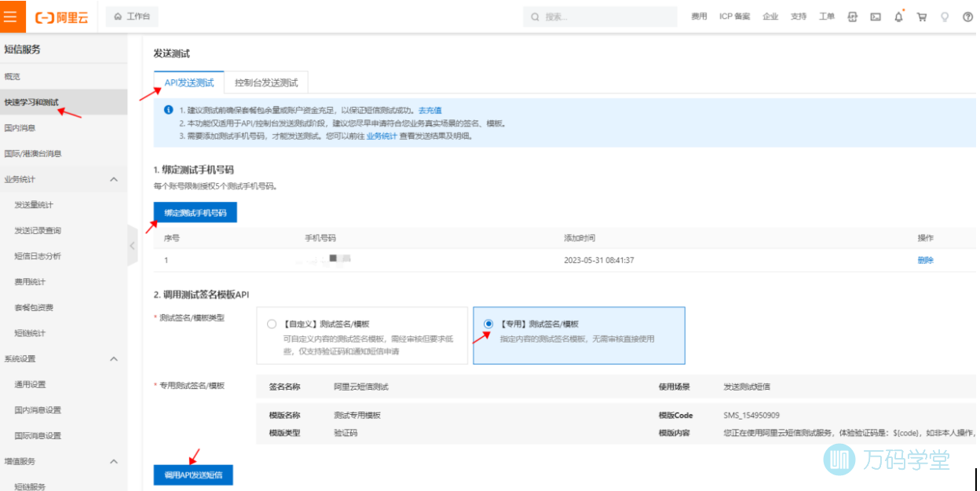Open the orange hamburger menu
This screenshot has height=491, width=980.
[x=11, y=16]
